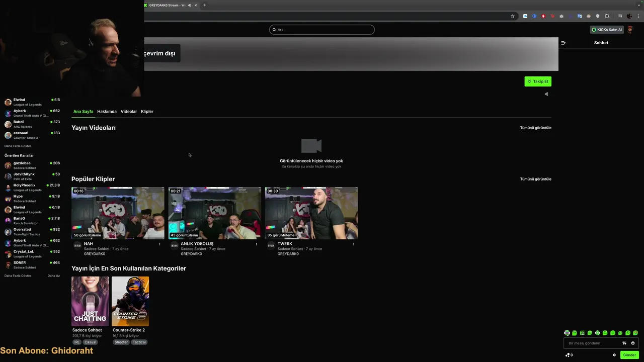Open a new browser tab with plus
The width and height of the screenshot is (644, 362).
[x=204, y=5]
